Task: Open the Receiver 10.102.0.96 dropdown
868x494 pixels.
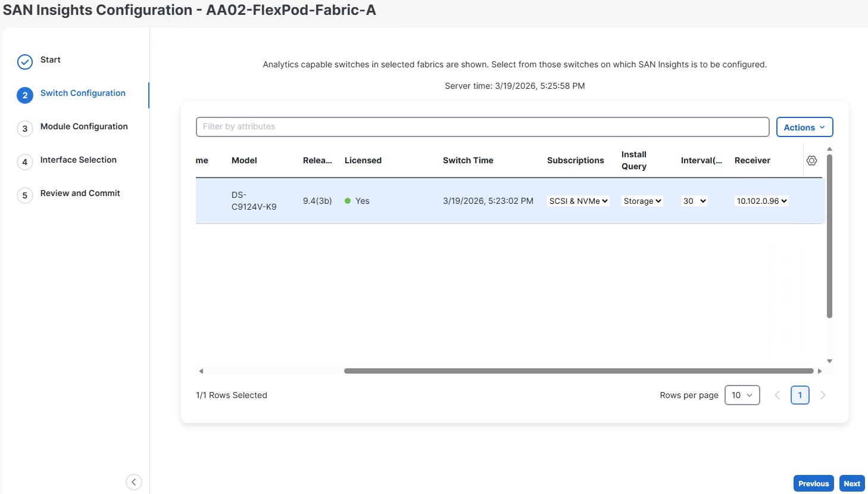Action: [x=762, y=201]
